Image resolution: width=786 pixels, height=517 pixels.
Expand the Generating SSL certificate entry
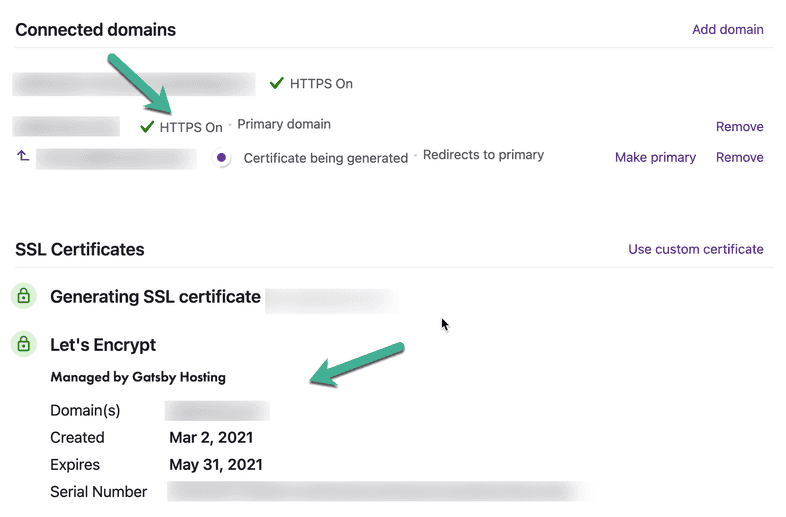[x=155, y=297]
